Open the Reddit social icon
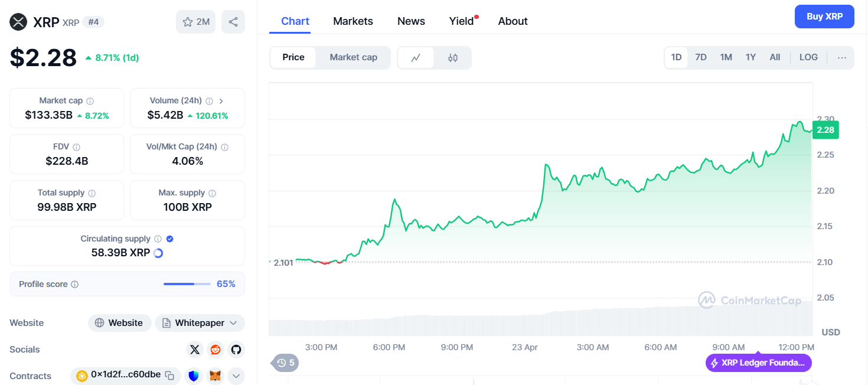 pyautogui.click(x=216, y=350)
